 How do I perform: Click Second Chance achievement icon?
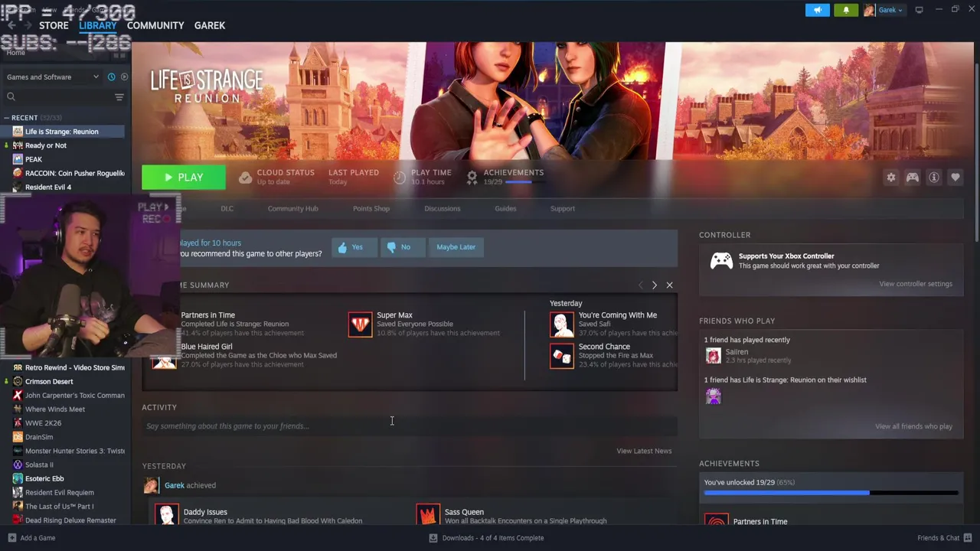561,356
